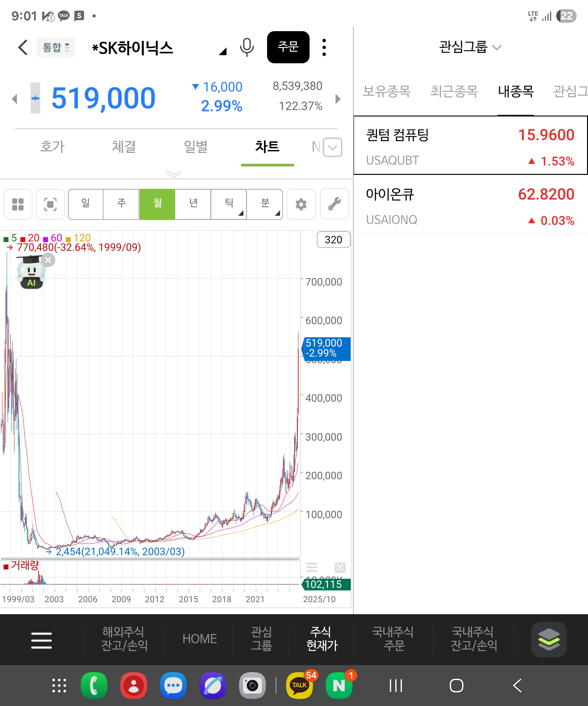Select the 퀀텀 컴퓨팅 watchlist row

coord(471,145)
